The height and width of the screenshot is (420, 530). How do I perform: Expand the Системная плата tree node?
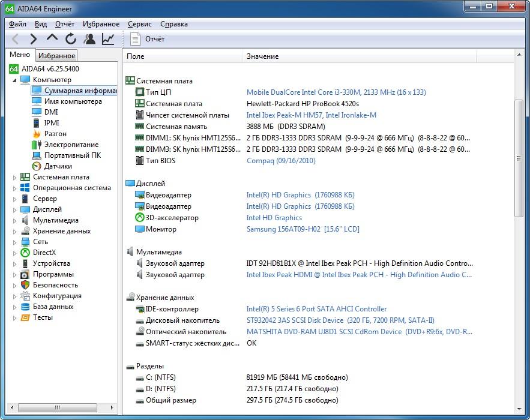coord(14,178)
